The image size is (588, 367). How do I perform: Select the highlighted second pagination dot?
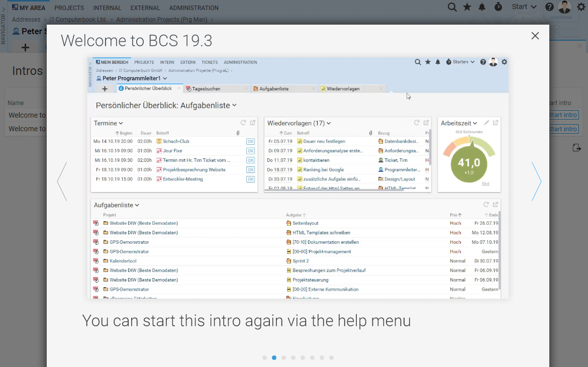[x=274, y=357]
